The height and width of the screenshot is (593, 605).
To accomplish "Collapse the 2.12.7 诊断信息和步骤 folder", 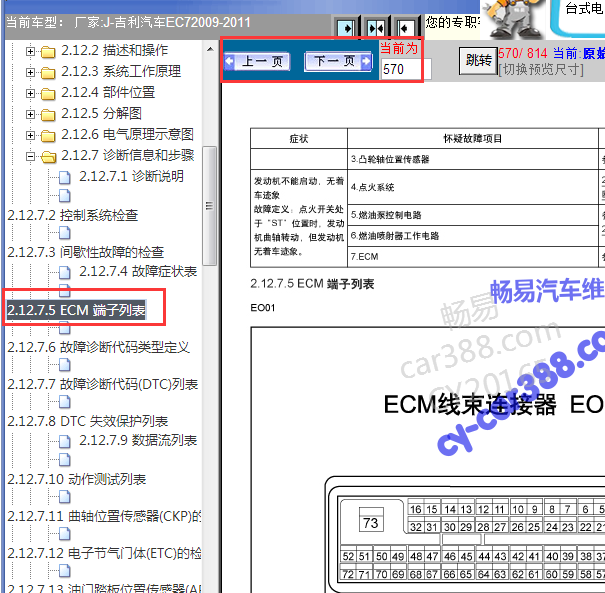I will [30, 156].
